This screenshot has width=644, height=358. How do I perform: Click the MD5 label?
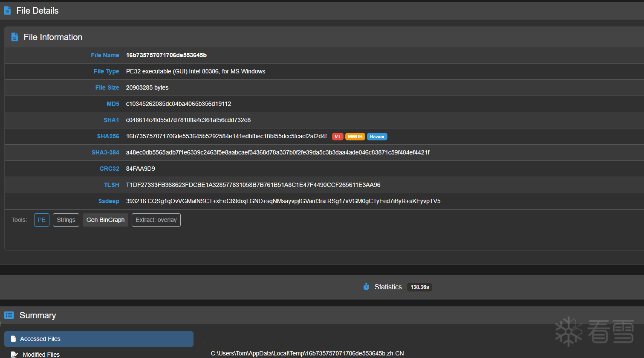point(113,104)
